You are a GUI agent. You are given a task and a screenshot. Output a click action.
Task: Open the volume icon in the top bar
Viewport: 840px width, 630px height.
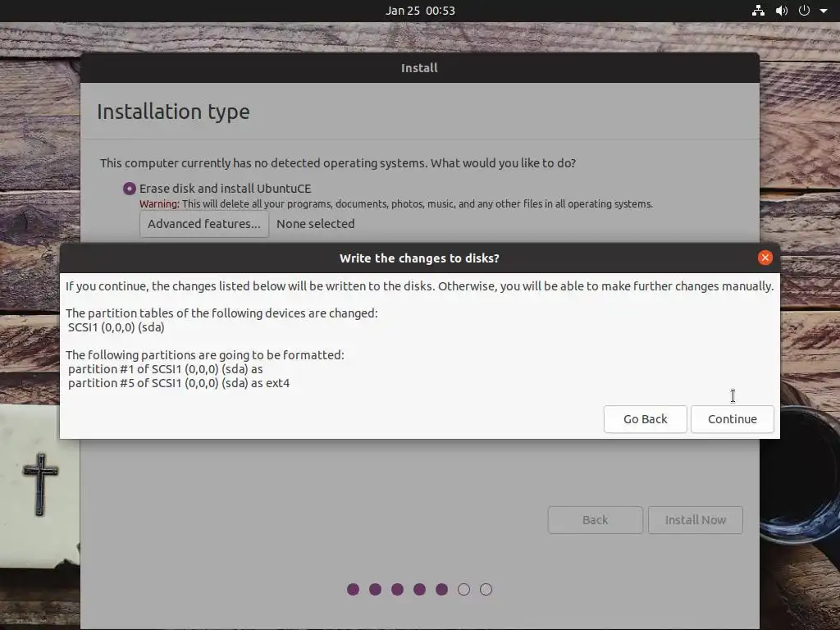pos(782,11)
